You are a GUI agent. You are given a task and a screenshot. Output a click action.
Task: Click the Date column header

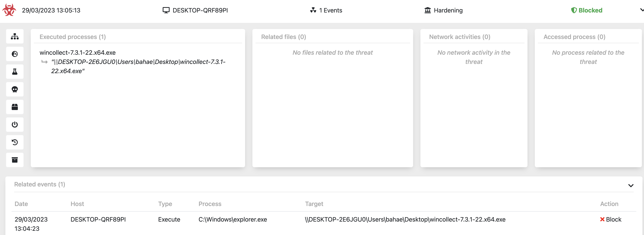click(x=21, y=204)
